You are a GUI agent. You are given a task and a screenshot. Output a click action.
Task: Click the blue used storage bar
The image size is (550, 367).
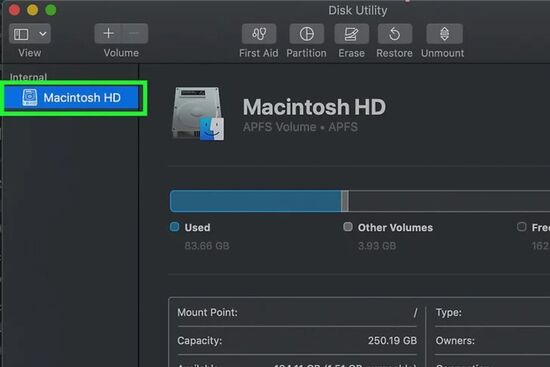pos(255,201)
